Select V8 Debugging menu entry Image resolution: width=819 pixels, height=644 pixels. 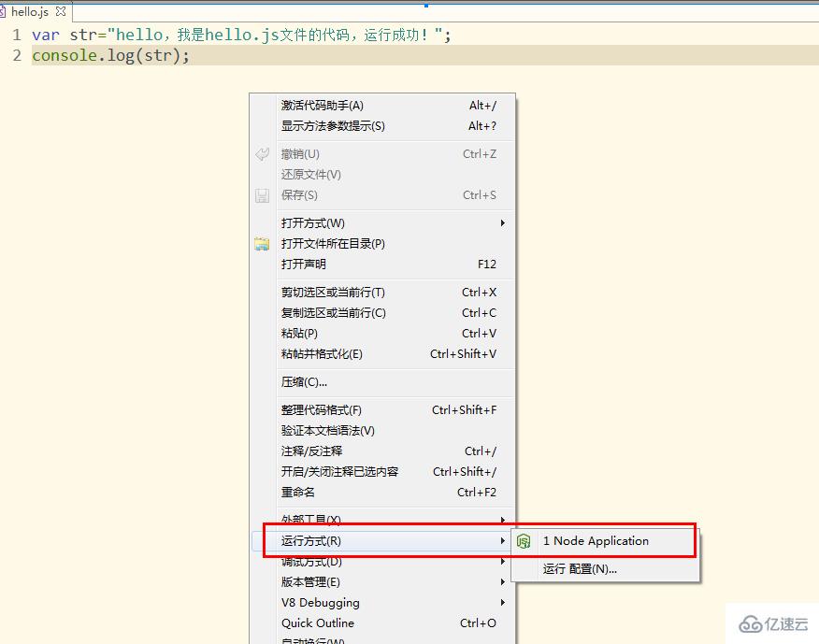(321, 603)
